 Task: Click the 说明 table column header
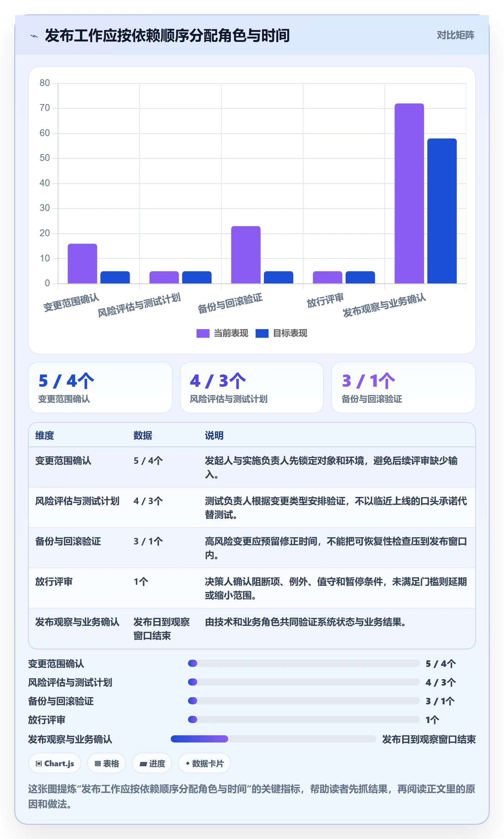pos(214,435)
